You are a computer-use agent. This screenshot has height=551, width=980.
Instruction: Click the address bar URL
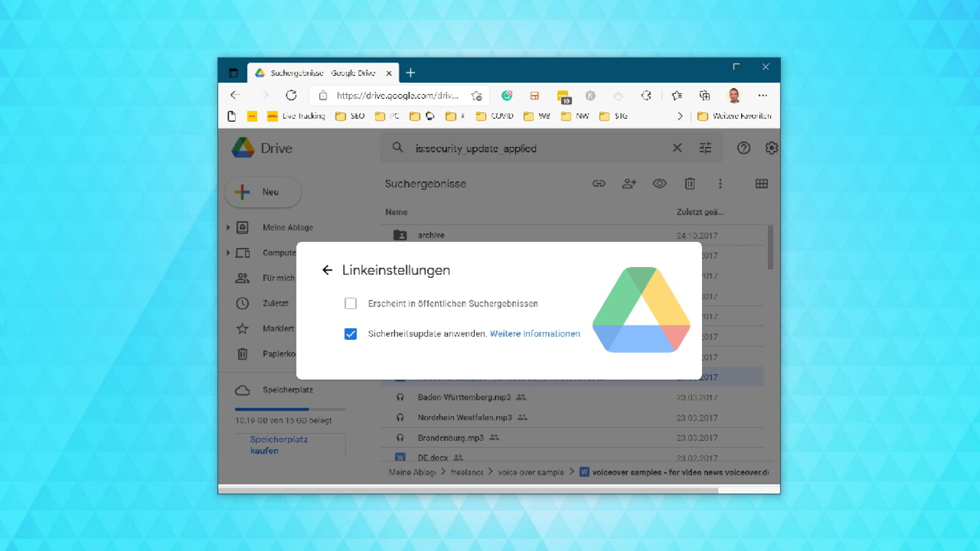pos(397,96)
